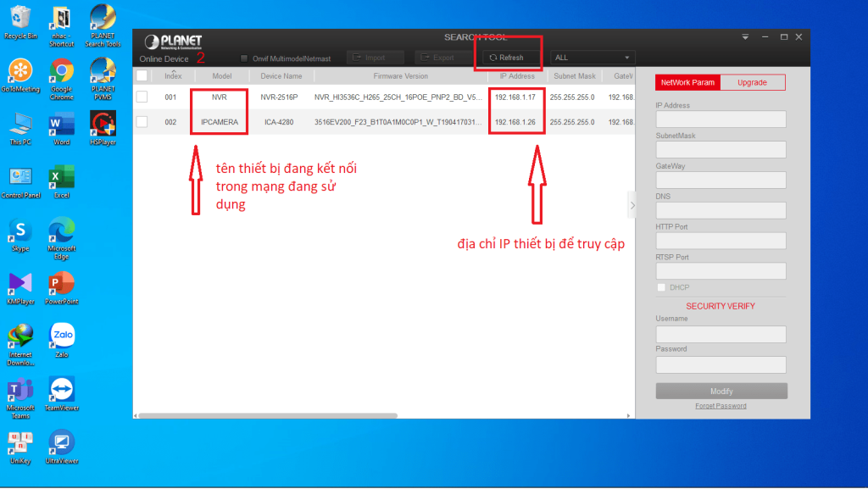This screenshot has height=489, width=868.
Task: Open This PC desktop icon
Action: tap(20, 129)
